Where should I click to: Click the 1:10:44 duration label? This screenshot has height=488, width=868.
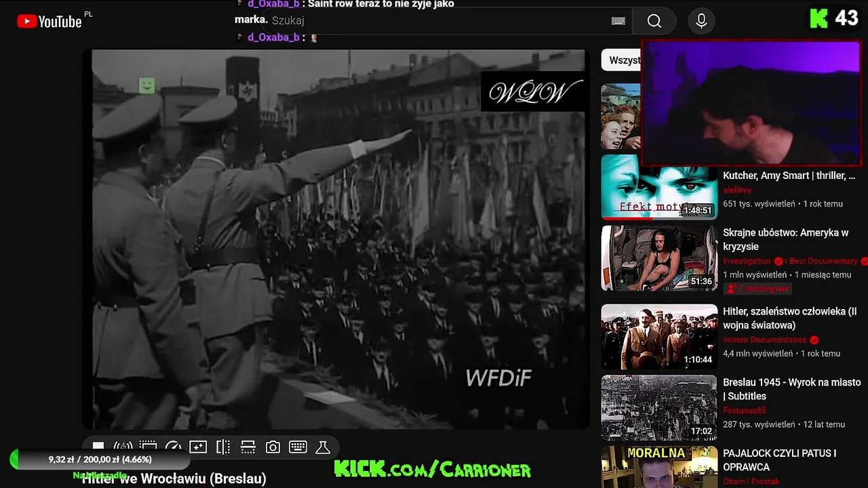(697, 360)
